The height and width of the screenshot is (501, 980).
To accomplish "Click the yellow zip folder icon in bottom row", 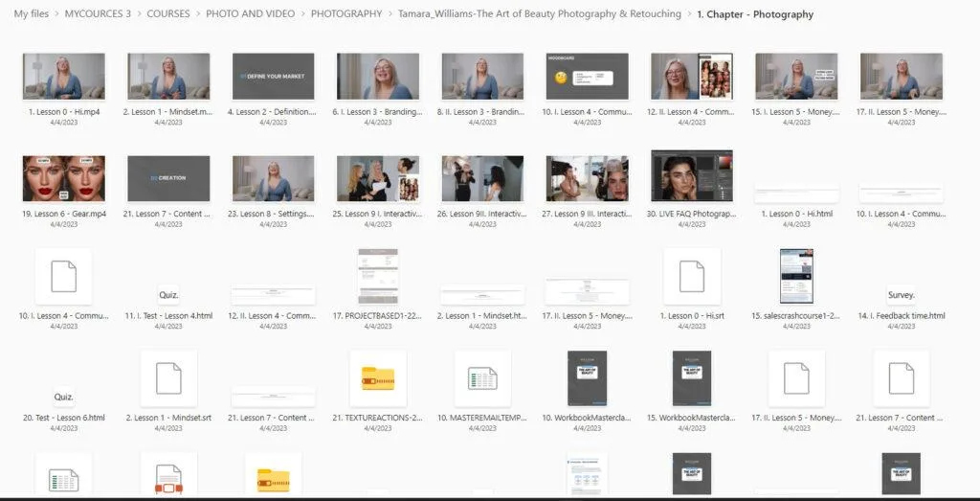I will click(x=273, y=478).
